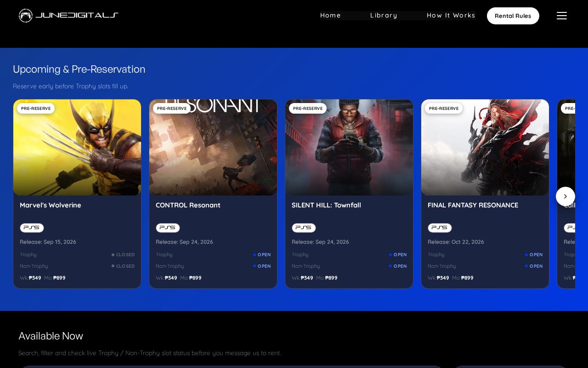Click PS5 badge on Marvel's Wolverine card

coord(32,228)
